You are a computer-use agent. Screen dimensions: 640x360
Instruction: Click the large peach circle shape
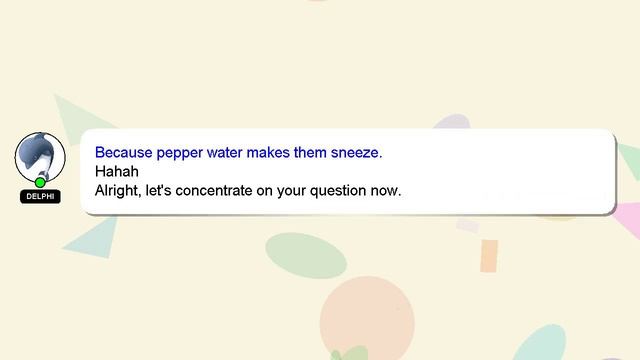pos(367,318)
